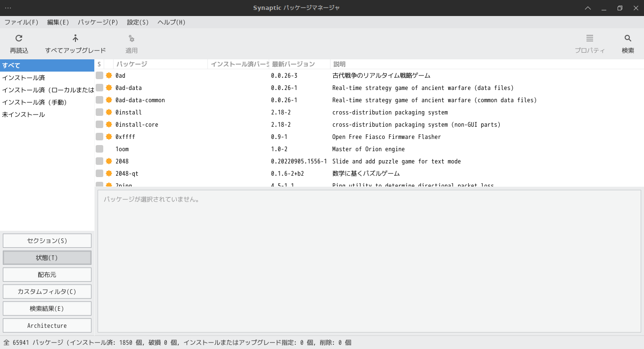Click the orange icon beside 0install-core
Screen dimensions: 644x349
pos(109,124)
